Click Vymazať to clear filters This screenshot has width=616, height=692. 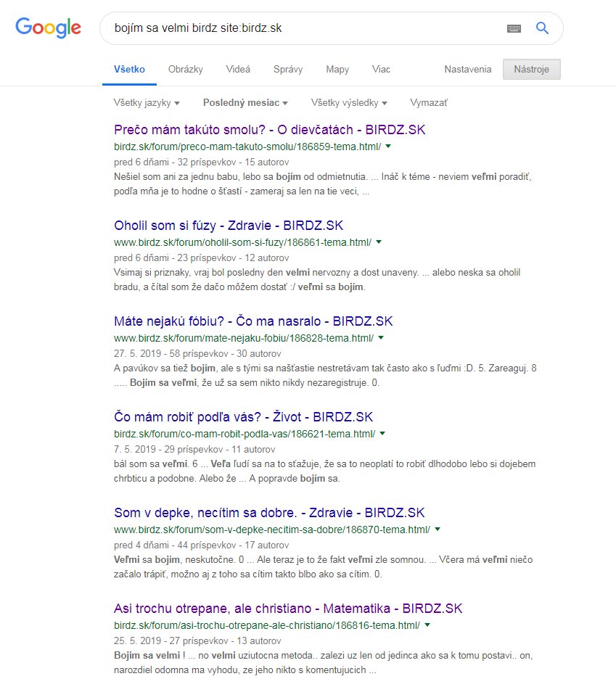(429, 103)
